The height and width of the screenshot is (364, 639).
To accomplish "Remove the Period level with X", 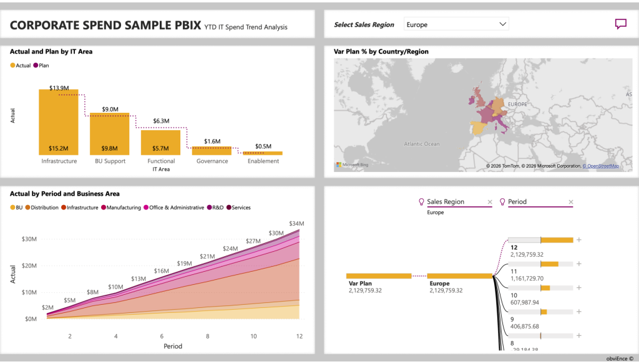I will coord(571,202).
